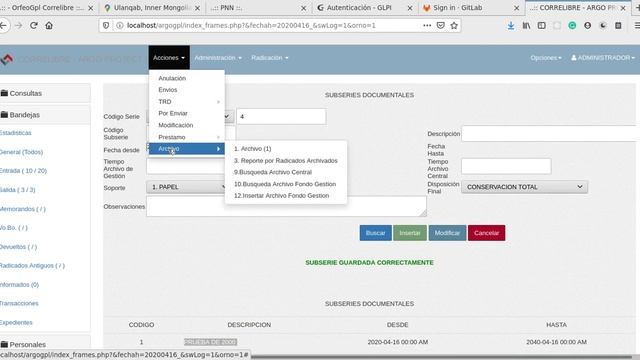Open Transacciones sidebar link
The width and height of the screenshot is (640, 360).
[19, 303]
